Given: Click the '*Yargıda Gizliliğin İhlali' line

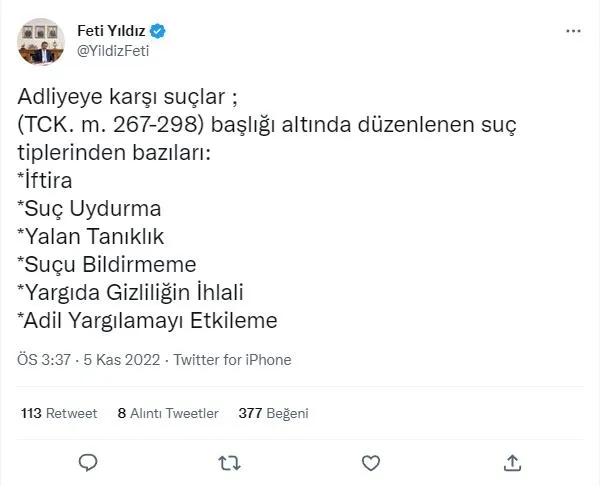Looking at the screenshot, I should pyautogui.click(x=131, y=292).
